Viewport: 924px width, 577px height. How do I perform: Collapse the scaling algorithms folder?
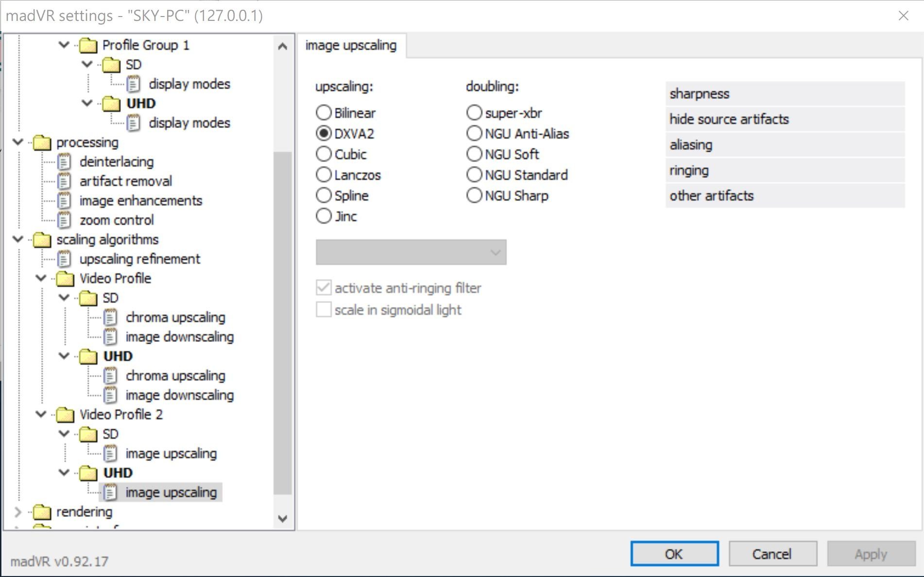click(18, 240)
